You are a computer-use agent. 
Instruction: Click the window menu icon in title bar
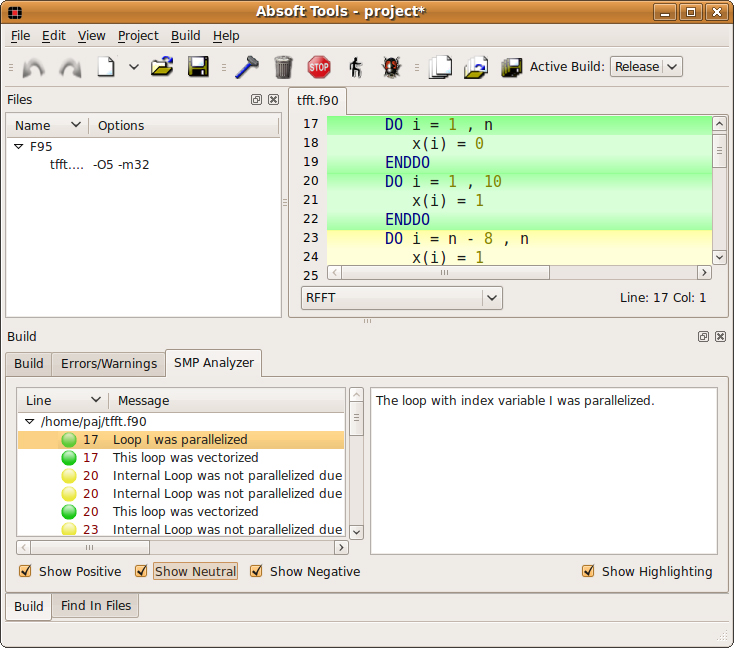(x=15, y=12)
